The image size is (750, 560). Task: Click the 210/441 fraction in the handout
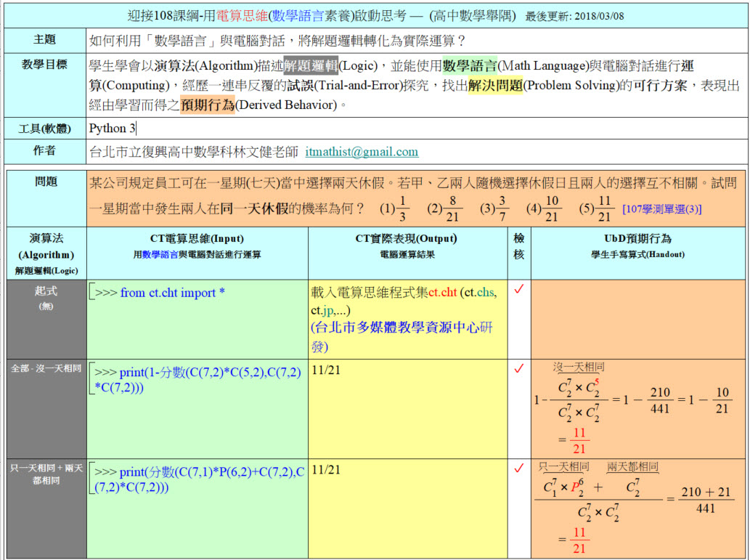660,401
